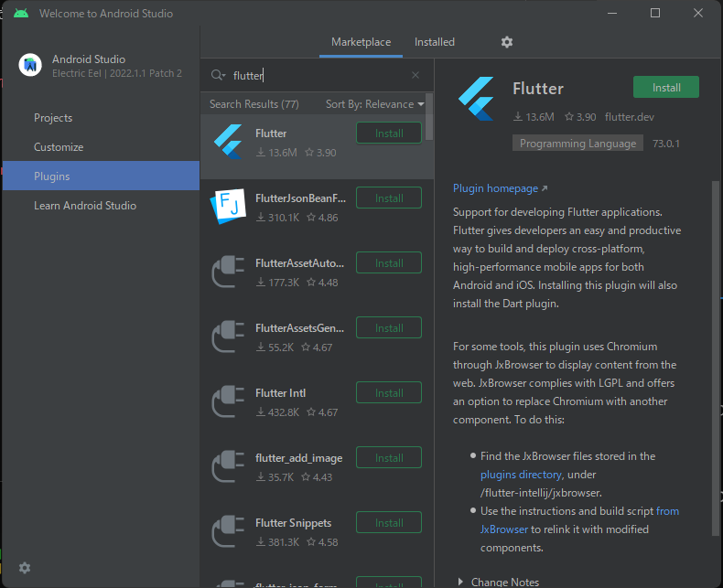Click the star rating icon in Flutter details header
Screen dimensions: 723x588
(569, 117)
